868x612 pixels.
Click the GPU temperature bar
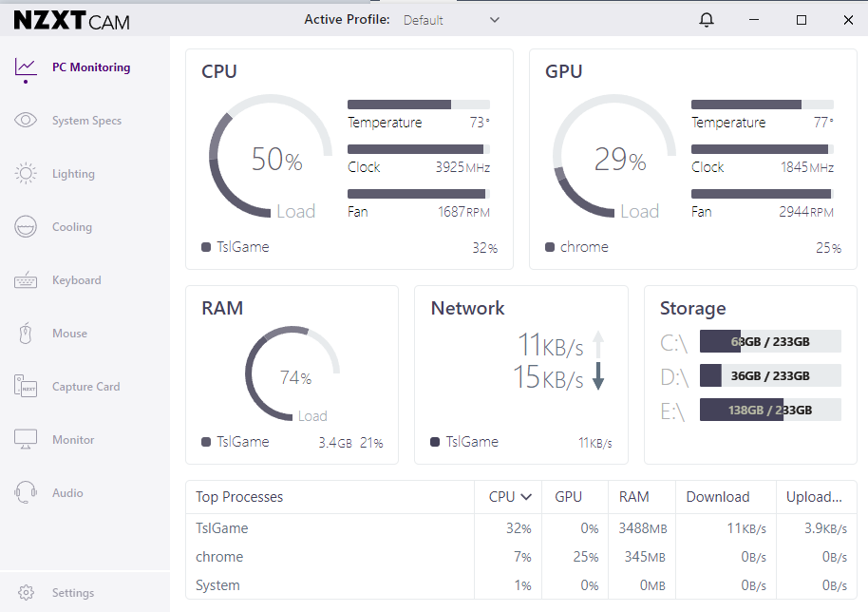click(x=763, y=105)
